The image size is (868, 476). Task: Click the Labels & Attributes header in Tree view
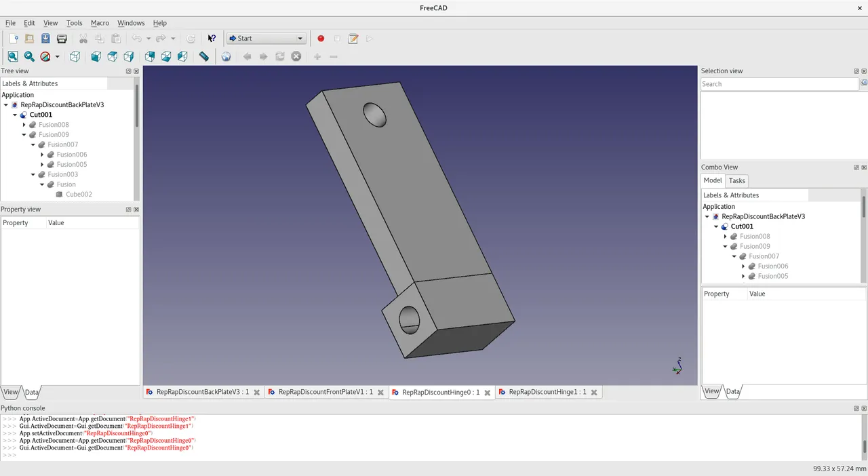tap(54, 83)
